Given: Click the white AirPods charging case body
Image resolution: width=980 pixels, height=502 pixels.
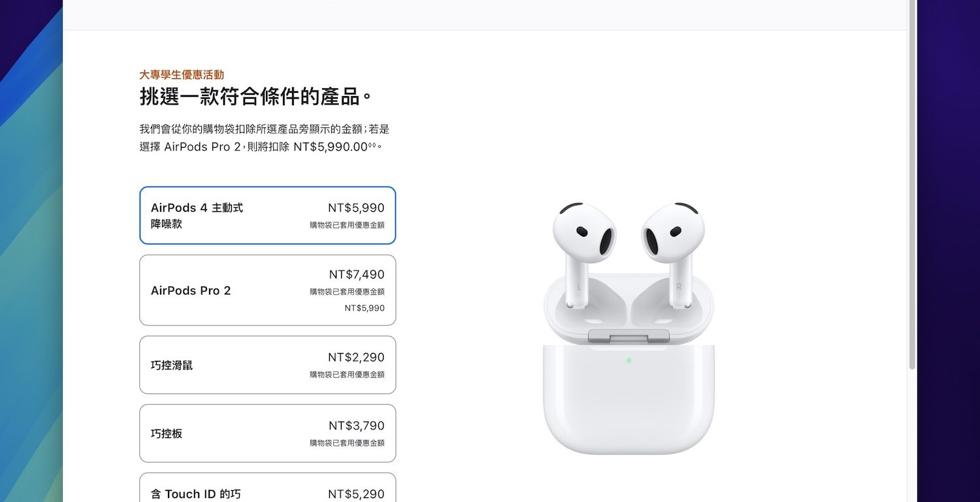Looking at the screenshot, I should click(629, 400).
